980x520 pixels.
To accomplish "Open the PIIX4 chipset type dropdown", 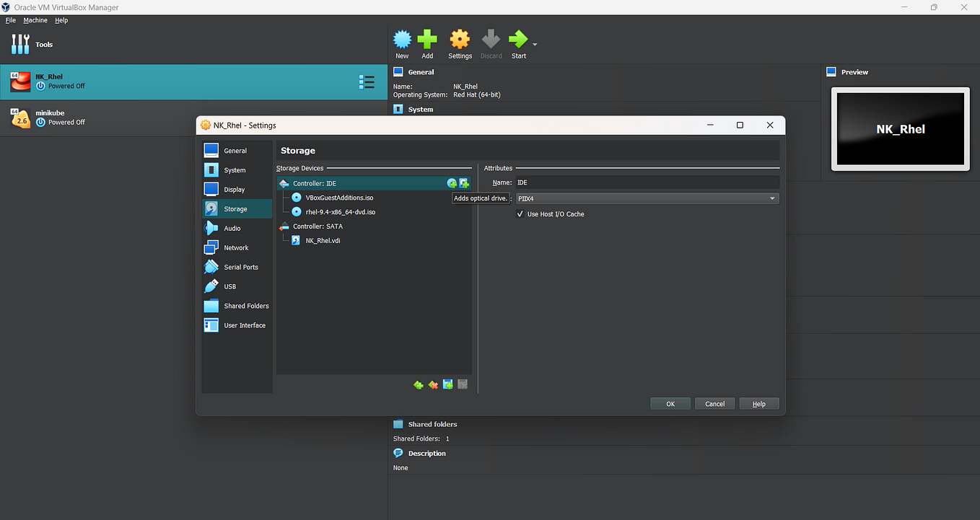I will tap(772, 198).
